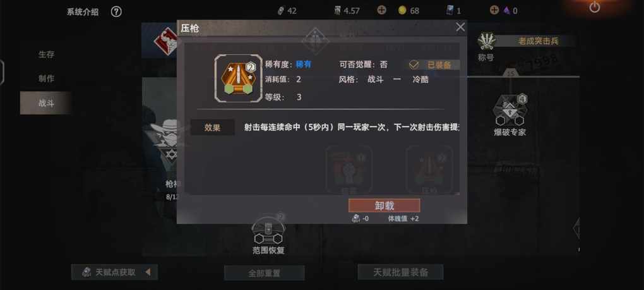This screenshot has height=290, width=644.
Task: Expand the 天赋点获取 arrow
Action: point(148,272)
